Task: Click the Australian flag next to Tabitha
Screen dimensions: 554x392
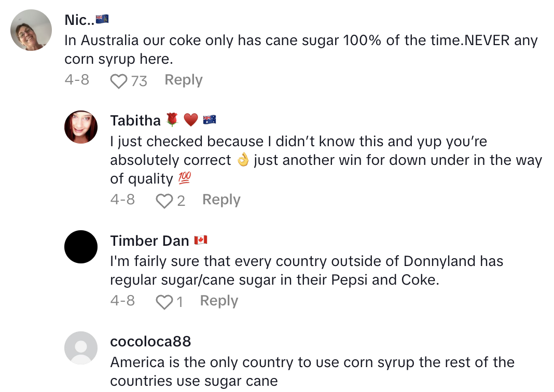Action: click(x=210, y=120)
